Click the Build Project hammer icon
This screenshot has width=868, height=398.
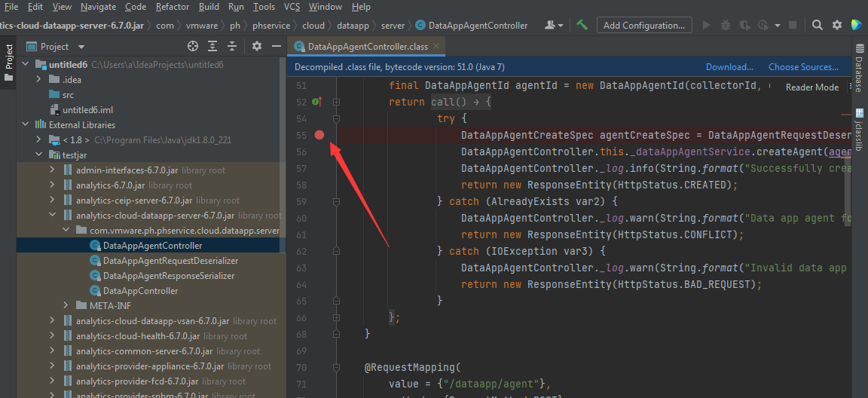click(582, 25)
